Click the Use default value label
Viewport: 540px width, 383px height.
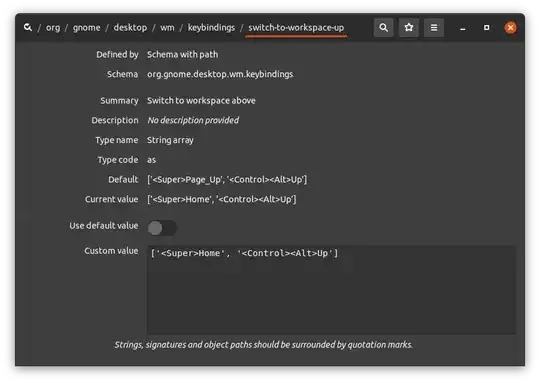[x=104, y=226]
